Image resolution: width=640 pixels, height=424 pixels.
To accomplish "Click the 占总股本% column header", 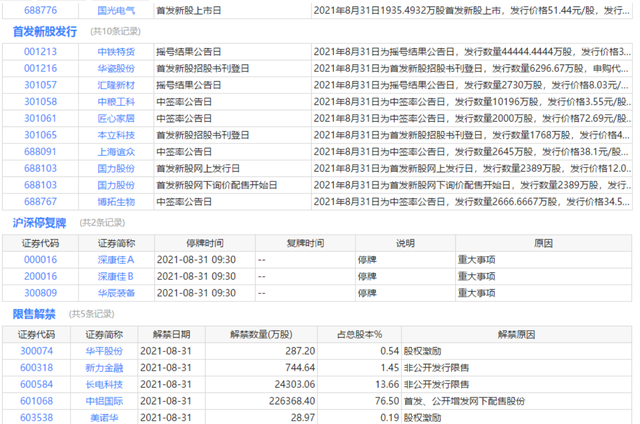I will coord(360,335).
